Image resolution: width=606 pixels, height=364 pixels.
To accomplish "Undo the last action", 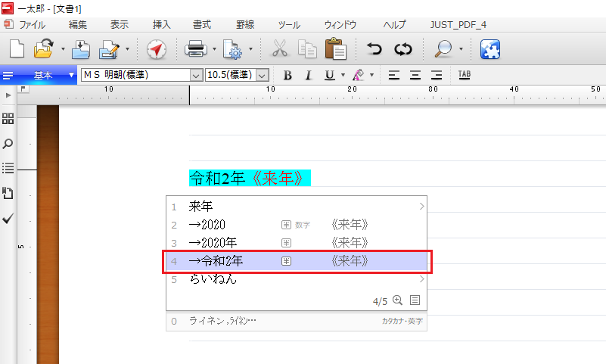I will click(x=374, y=49).
